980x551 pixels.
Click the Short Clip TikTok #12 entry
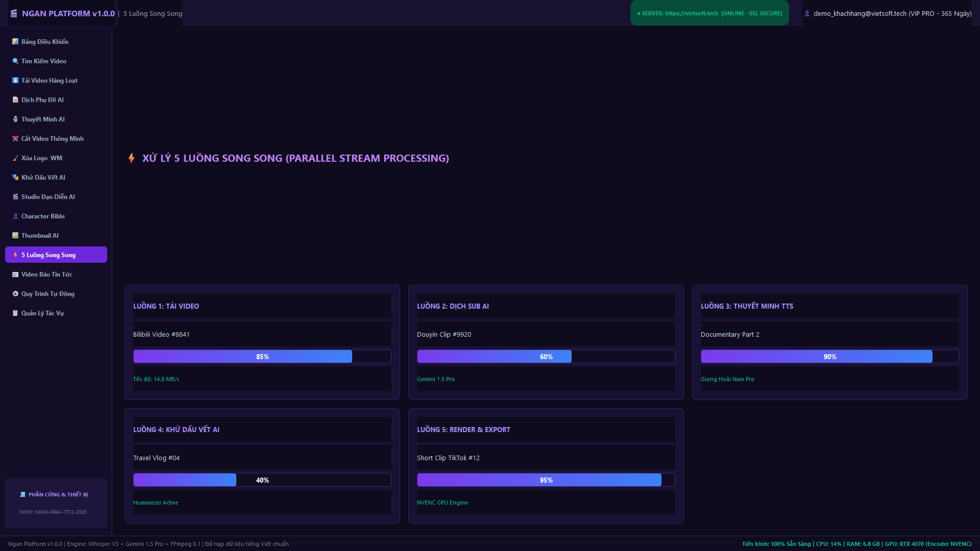click(448, 458)
